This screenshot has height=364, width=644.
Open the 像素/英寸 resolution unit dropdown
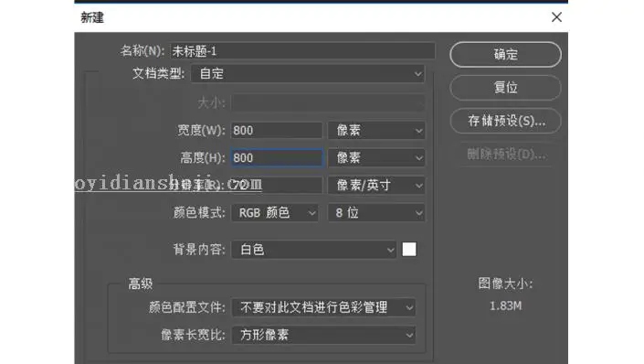(x=376, y=185)
